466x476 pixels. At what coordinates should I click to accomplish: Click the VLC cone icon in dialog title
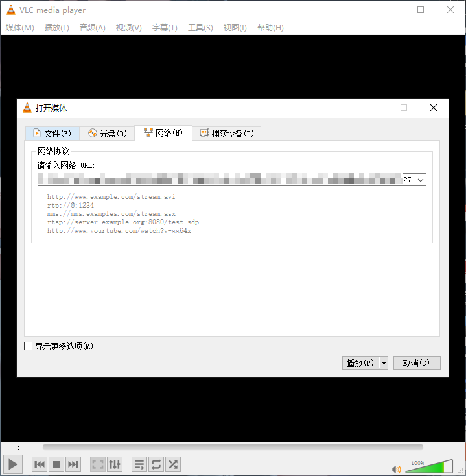(x=27, y=108)
